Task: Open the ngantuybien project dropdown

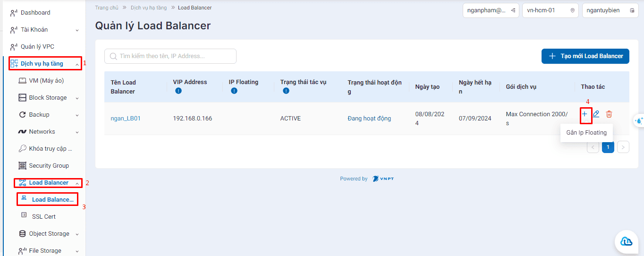Action: (610, 10)
